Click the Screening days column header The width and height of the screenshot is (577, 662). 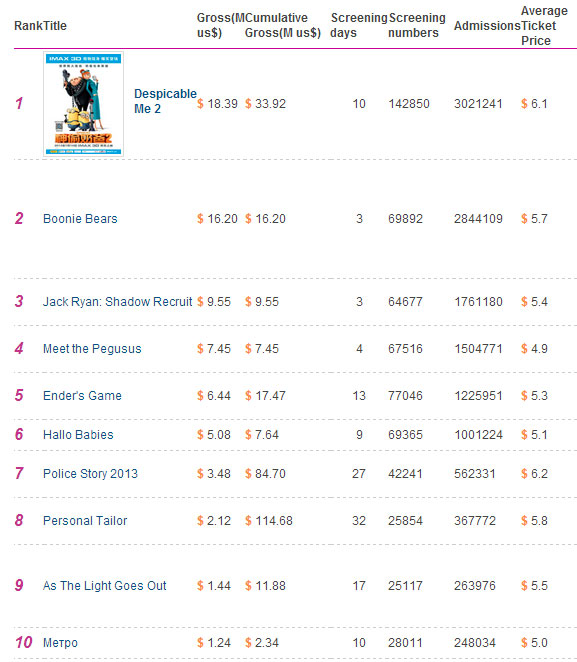(x=359, y=25)
